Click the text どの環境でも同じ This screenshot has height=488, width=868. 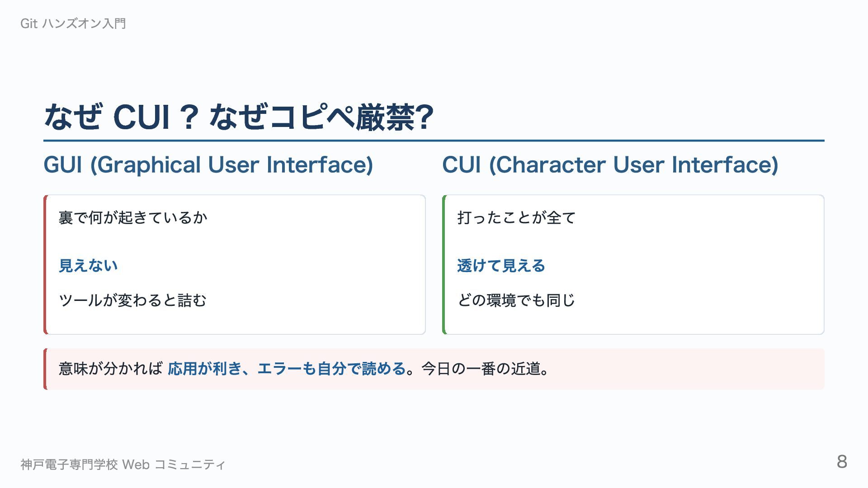point(516,300)
